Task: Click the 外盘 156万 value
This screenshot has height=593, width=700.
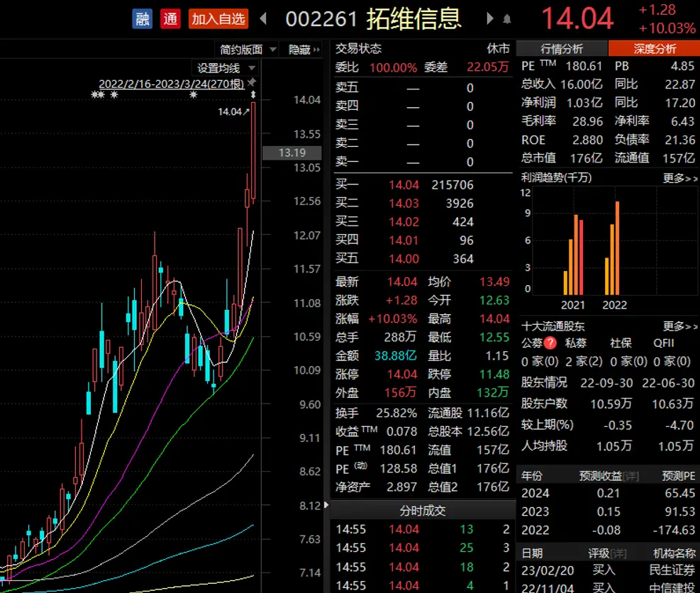Action: [401, 393]
